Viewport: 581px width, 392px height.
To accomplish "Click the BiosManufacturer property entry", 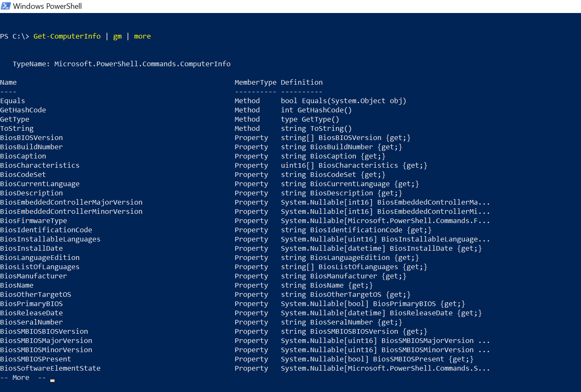I will (x=33, y=276).
